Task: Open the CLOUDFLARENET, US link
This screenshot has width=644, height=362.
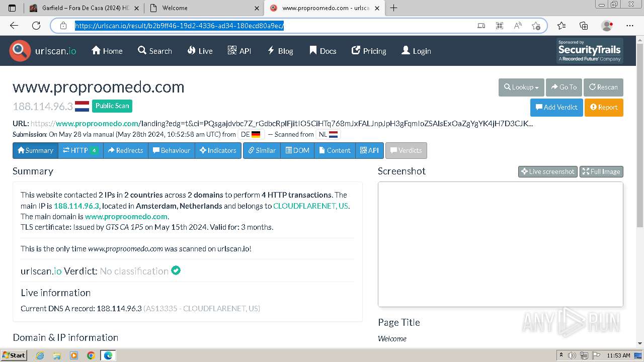Action: tap(310, 206)
